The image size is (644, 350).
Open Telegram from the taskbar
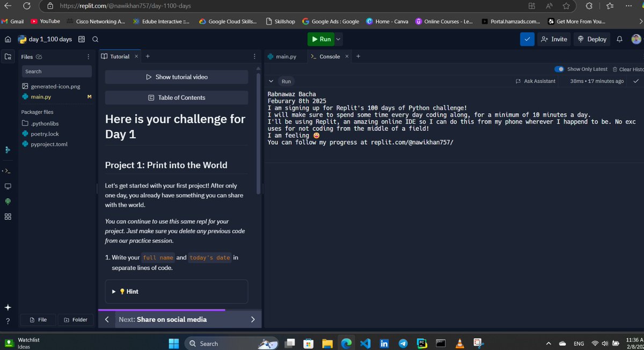click(x=403, y=344)
